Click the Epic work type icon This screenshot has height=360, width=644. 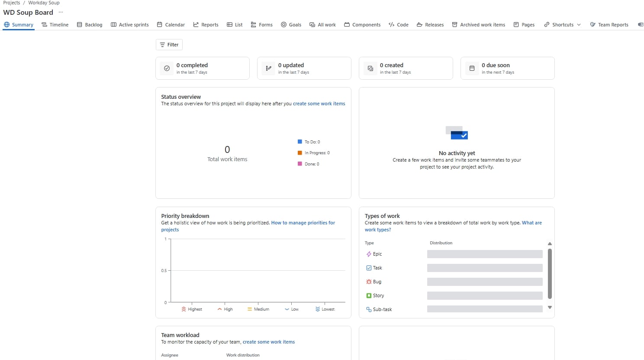click(x=369, y=254)
